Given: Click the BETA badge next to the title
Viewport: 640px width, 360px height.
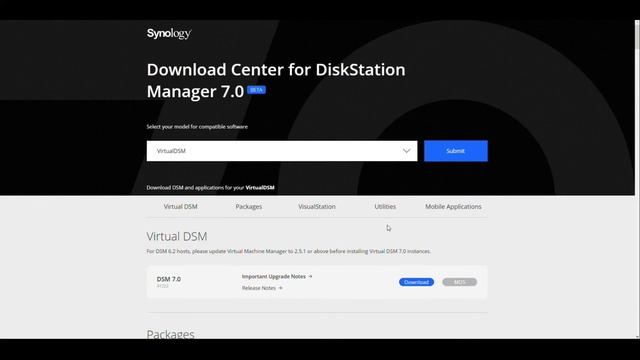Looking at the screenshot, I should click(x=256, y=90).
